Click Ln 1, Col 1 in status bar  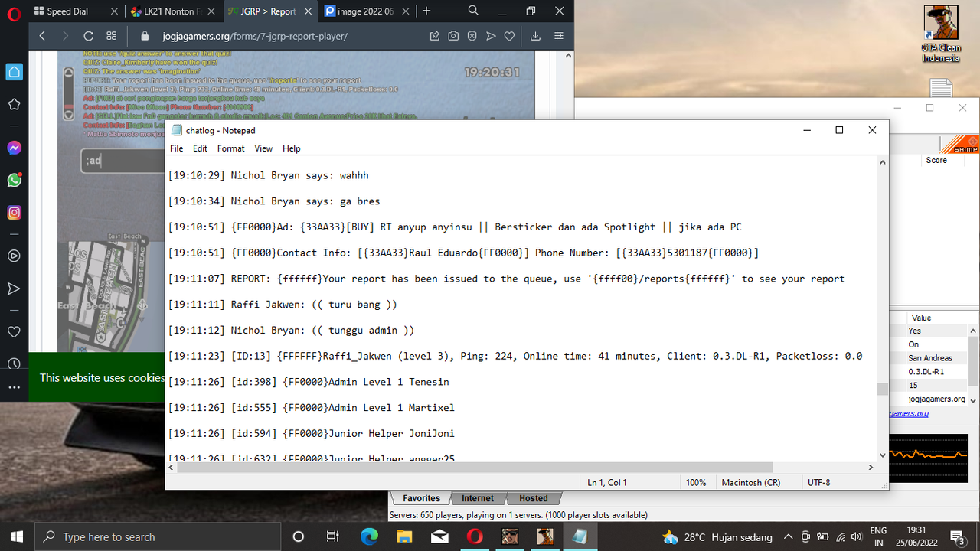point(607,483)
